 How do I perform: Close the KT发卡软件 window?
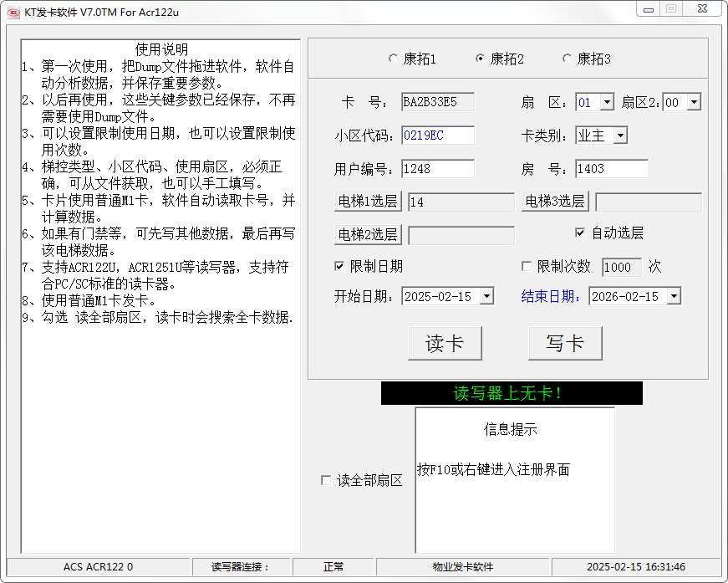(x=702, y=9)
